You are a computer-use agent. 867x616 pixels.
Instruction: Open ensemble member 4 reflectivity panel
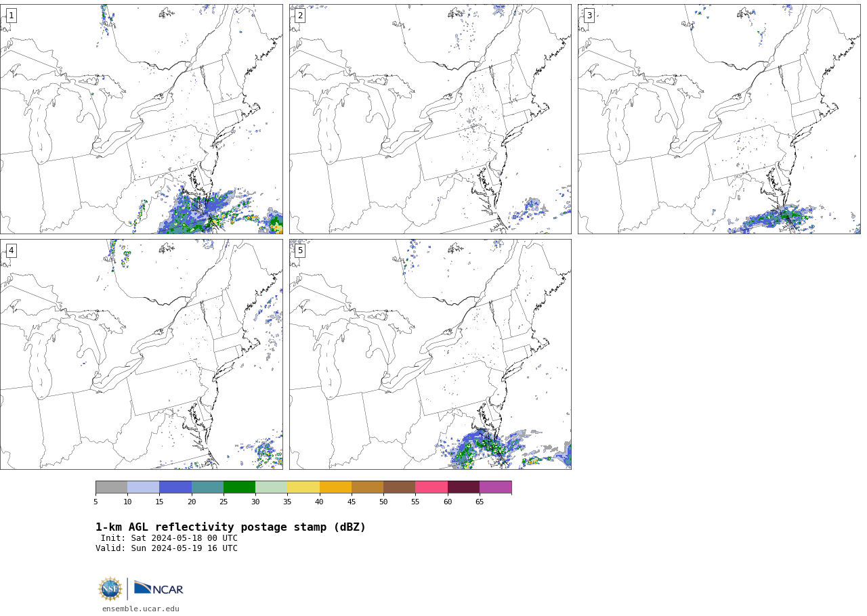141,354
